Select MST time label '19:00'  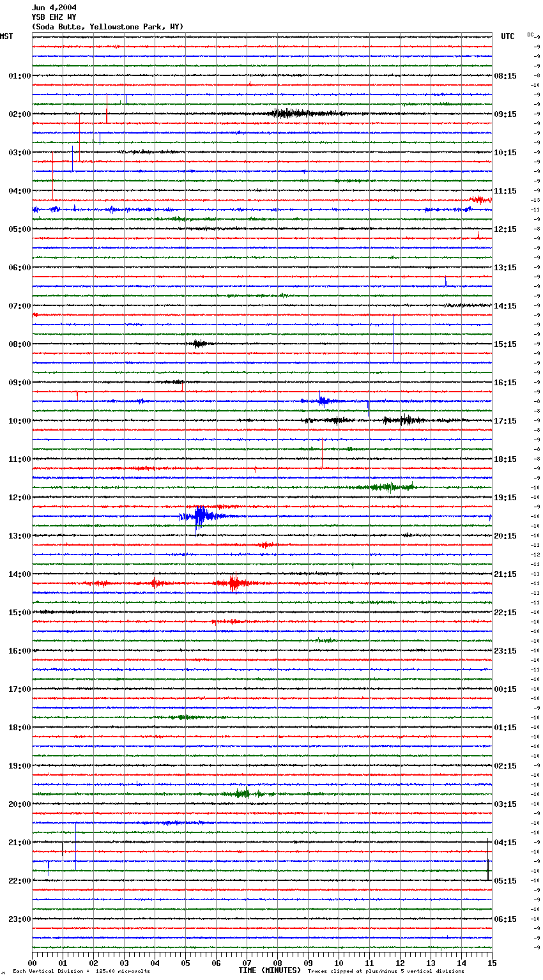pos(20,766)
